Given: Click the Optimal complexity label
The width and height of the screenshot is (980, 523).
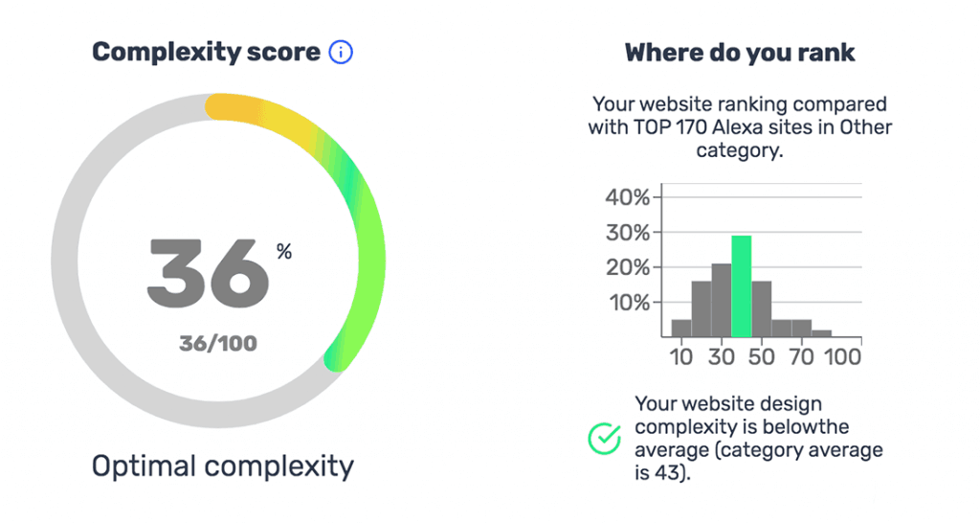Looking at the screenshot, I should (222, 466).
